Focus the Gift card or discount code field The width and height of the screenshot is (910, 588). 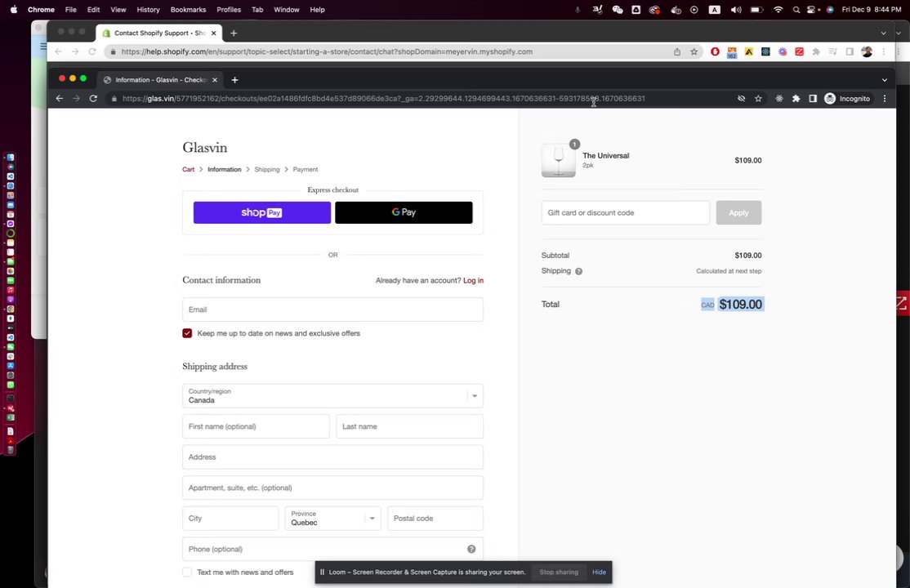click(x=625, y=213)
